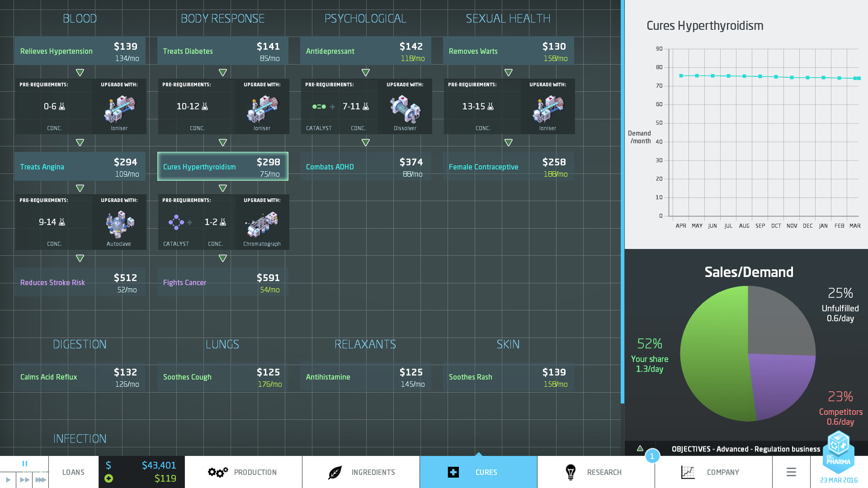Expand the pre-requirements arrow above Cures Hyperthyroidism
This screenshot has height=488, width=868.
tap(223, 142)
